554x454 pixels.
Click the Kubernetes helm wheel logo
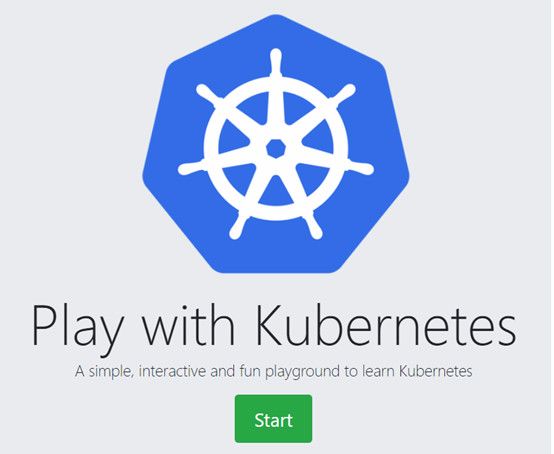[x=276, y=145]
